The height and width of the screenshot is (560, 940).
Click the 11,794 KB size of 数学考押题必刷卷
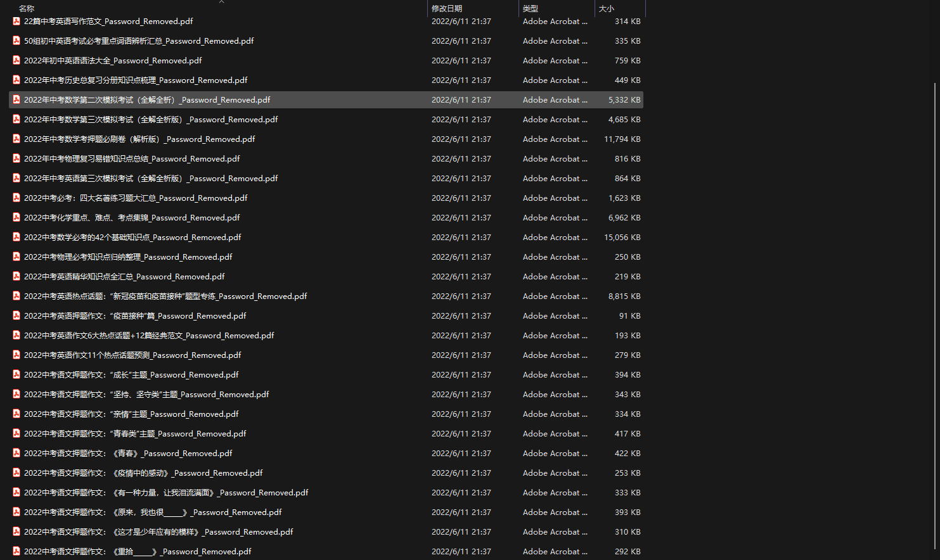tap(622, 139)
